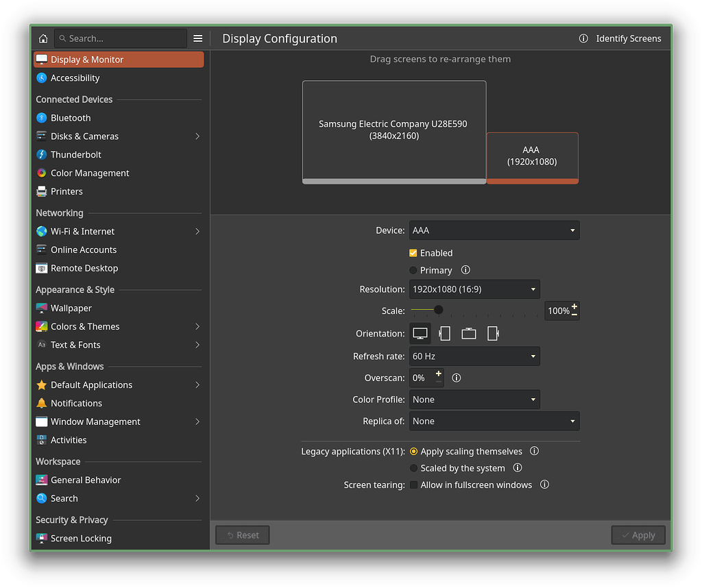The image size is (702, 588).
Task: Open the Resolution dropdown
Action: tap(474, 289)
